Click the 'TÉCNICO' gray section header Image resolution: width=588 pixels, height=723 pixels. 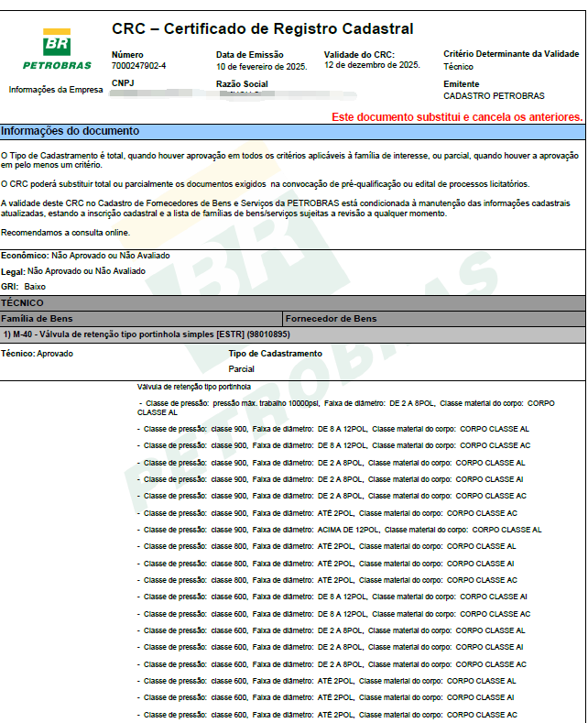click(292, 303)
